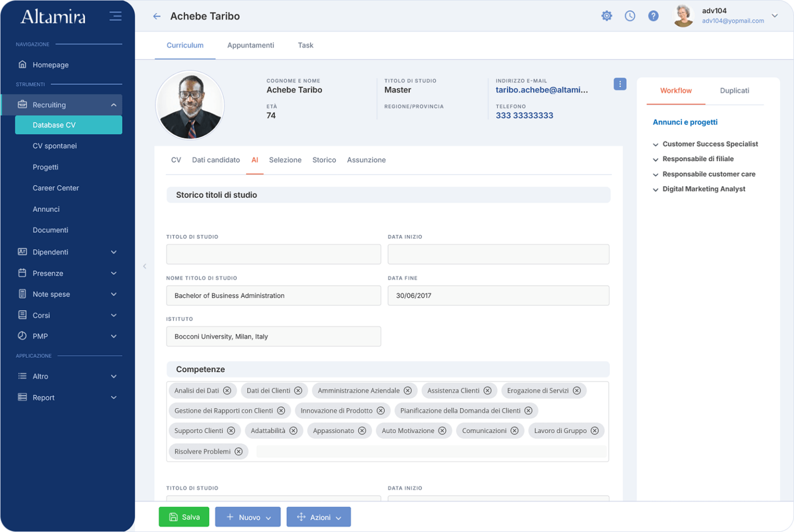Screen dimensions: 794x532
Task: Switch to the Duplicati tab
Action: (734, 90)
